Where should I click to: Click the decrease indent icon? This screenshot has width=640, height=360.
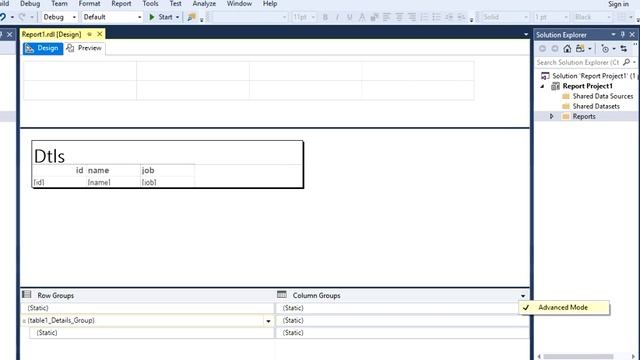pyautogui.click(x=449, y=17)
